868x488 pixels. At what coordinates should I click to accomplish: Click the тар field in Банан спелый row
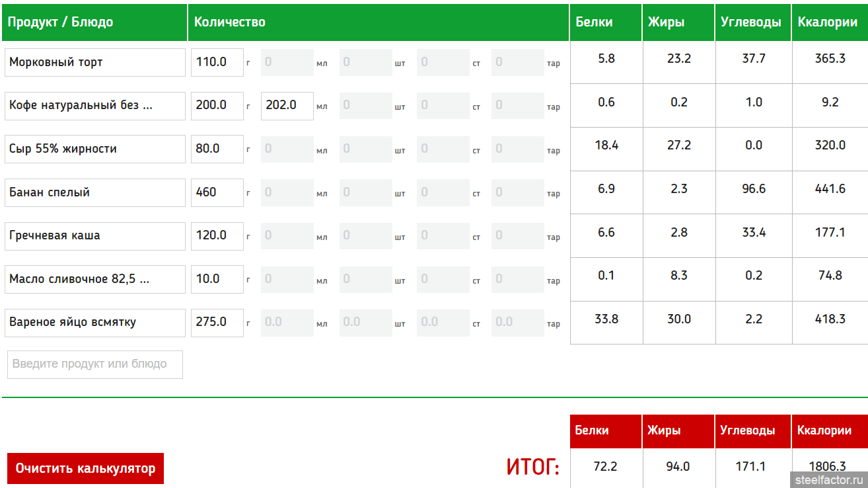point(518,192)
